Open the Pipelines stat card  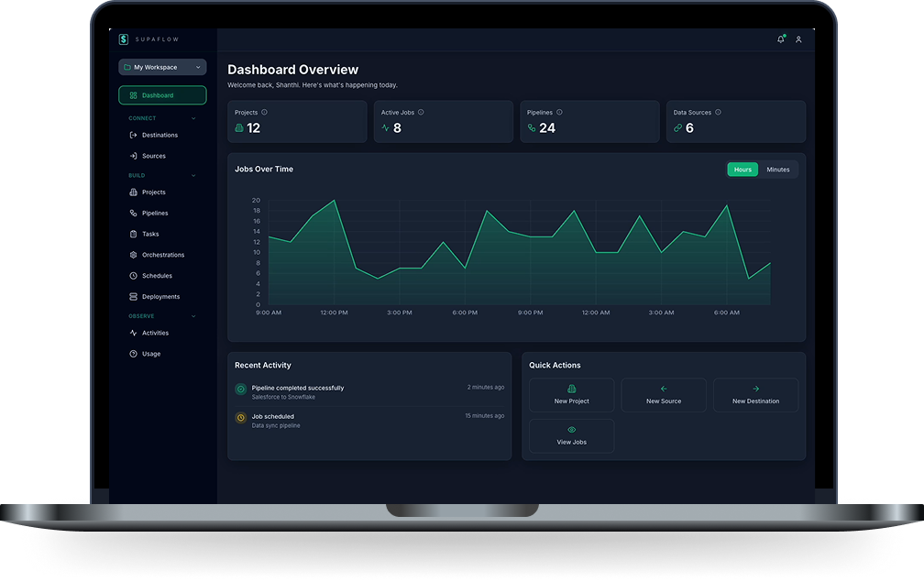(589, 121)
